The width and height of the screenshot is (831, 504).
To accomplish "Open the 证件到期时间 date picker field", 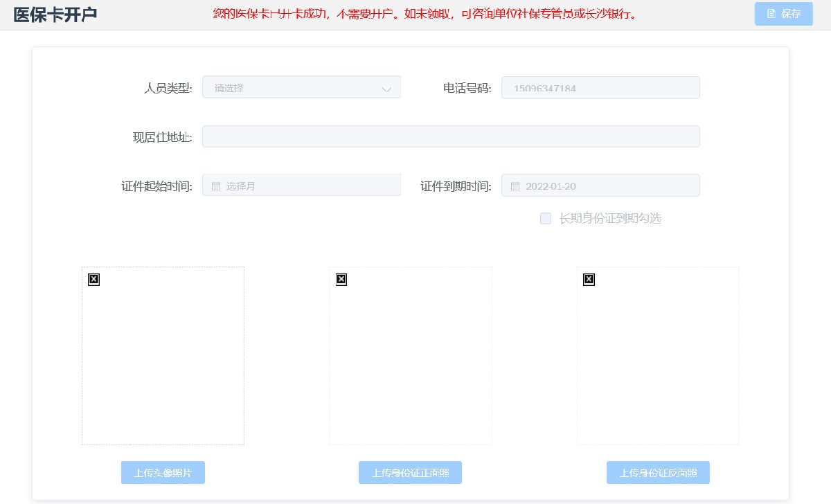I will [x=600, y=186].
